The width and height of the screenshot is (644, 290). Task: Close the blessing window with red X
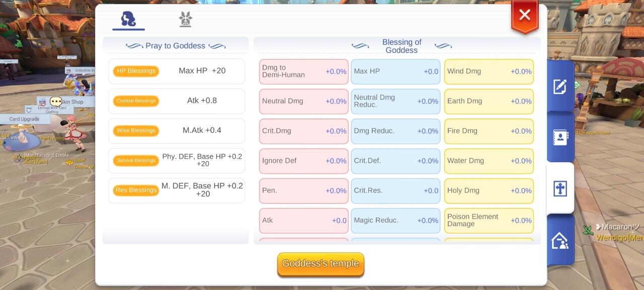(x=525, y=16)
